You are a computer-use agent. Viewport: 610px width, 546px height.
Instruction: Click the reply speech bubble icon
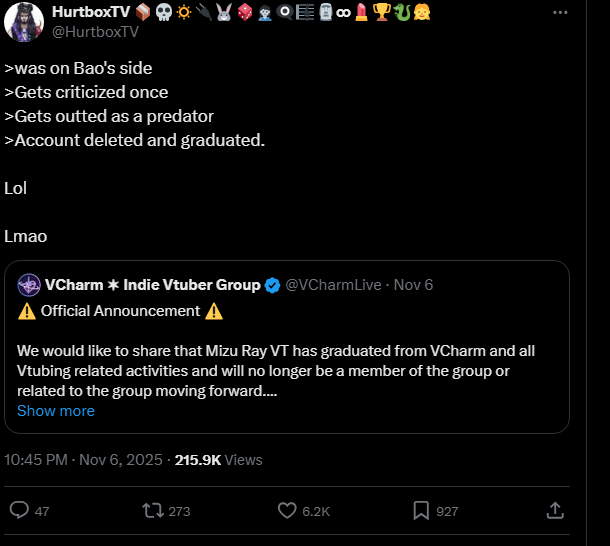pos(19,510)
